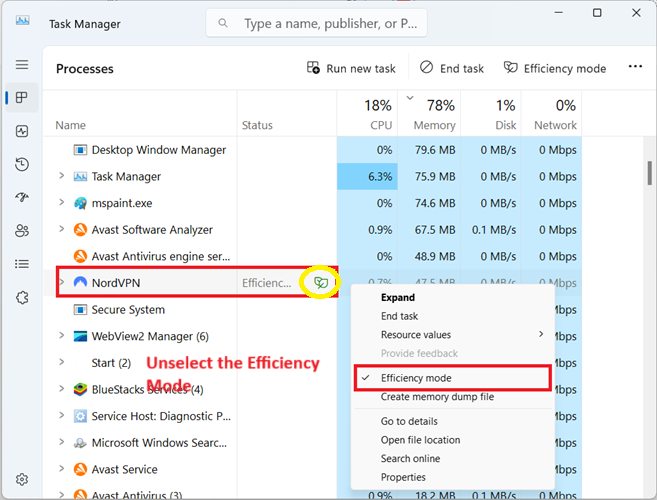Open App history sidebar icon

click(x=22, y=164)
